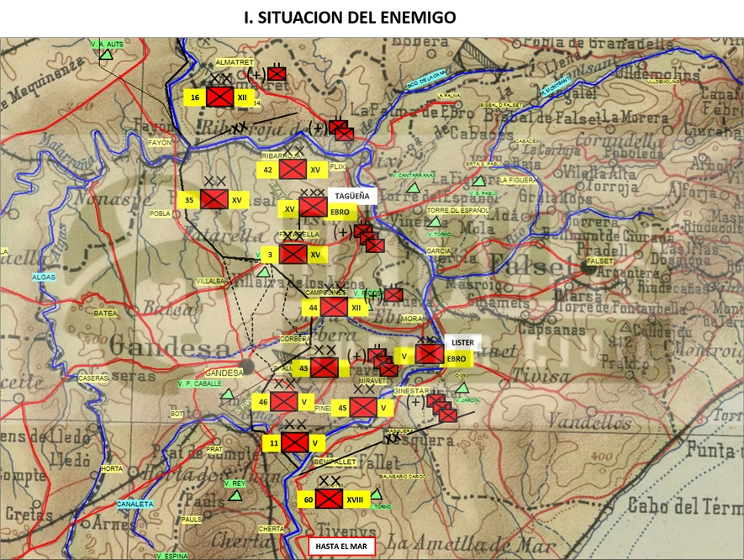This screenshot has width=744, height=560.
Task: Click the green triangle left of LA FIGUERA
Action: coord(479,181)
